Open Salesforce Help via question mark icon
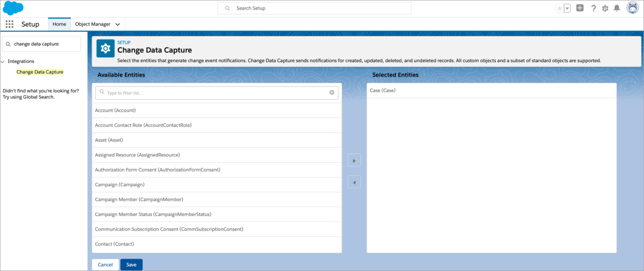Image resolution: width=644 pixels, height=271 pixels. tap(594, 8)
